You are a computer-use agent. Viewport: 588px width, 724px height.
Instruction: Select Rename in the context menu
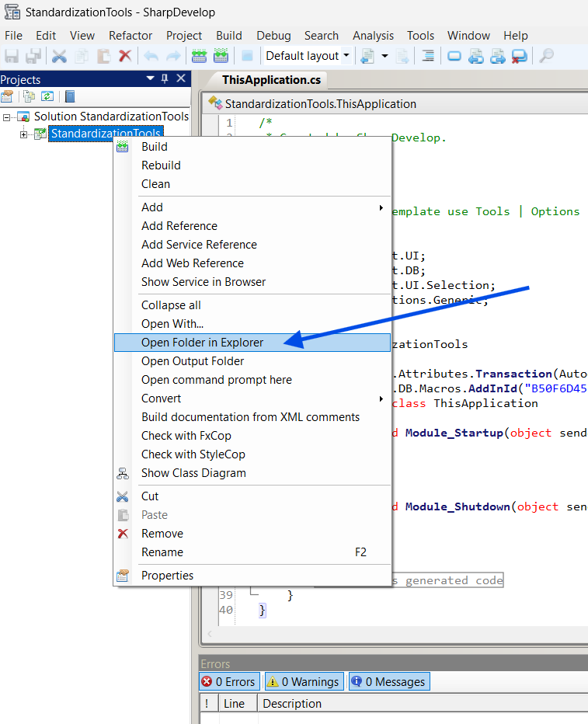coord(252,552)
